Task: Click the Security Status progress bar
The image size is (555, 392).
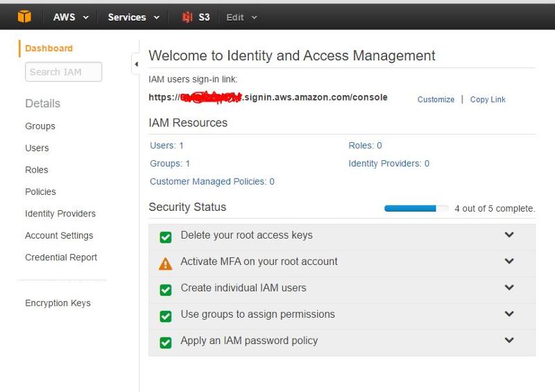Action: (x=416, y=209)
